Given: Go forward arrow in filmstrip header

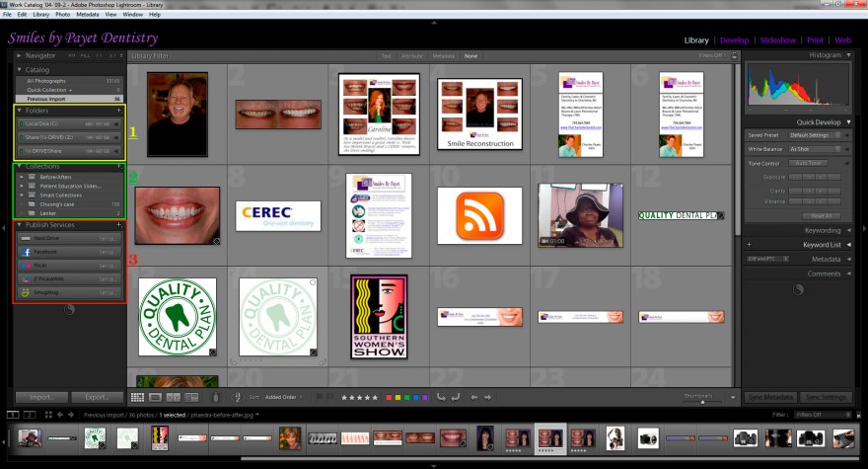Looking at the screenshot, I should pos(71,415).
